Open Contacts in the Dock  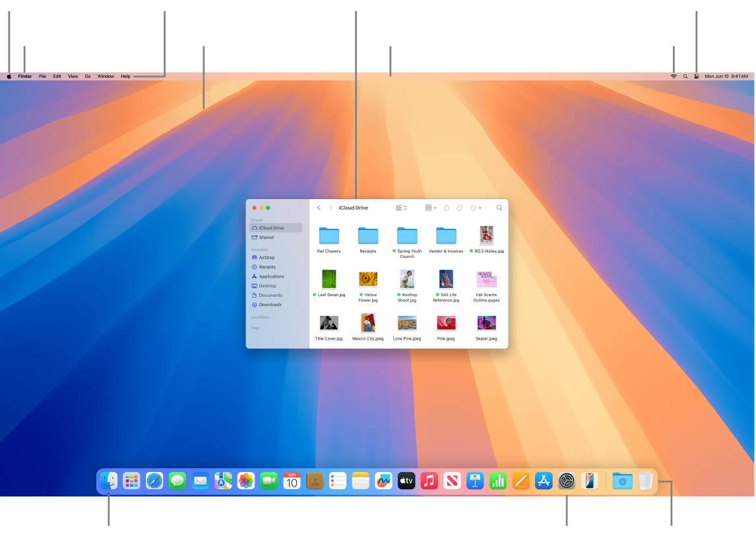[315, 481]
